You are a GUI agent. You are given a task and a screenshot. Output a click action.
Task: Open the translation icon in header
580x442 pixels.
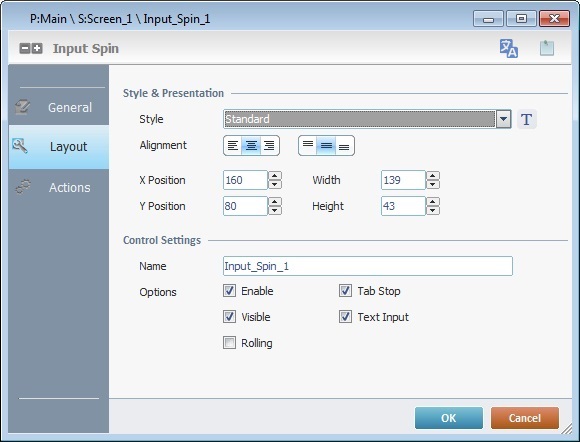click(509, 48)
